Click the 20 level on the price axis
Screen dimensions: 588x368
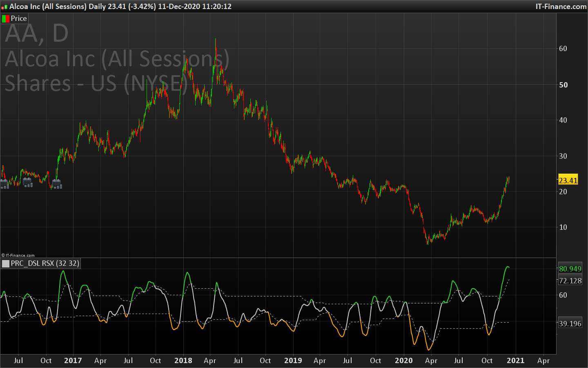pos(563,192)
